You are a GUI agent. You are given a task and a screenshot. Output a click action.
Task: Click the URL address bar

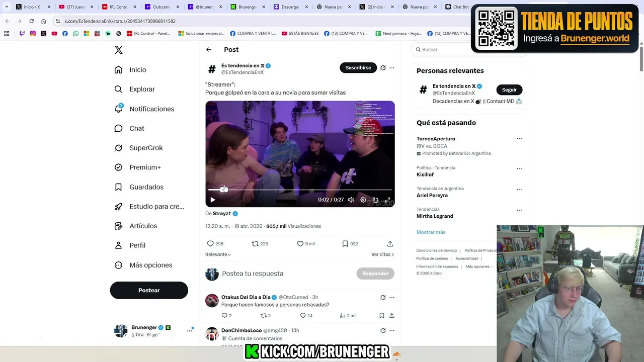pos(262,21)
